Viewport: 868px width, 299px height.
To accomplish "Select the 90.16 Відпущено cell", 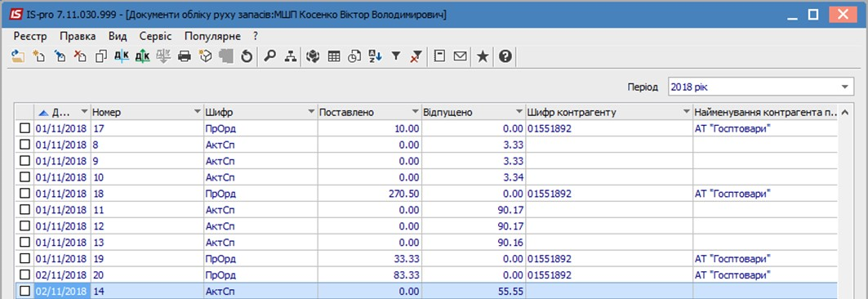I will click(x=474, y=243).
